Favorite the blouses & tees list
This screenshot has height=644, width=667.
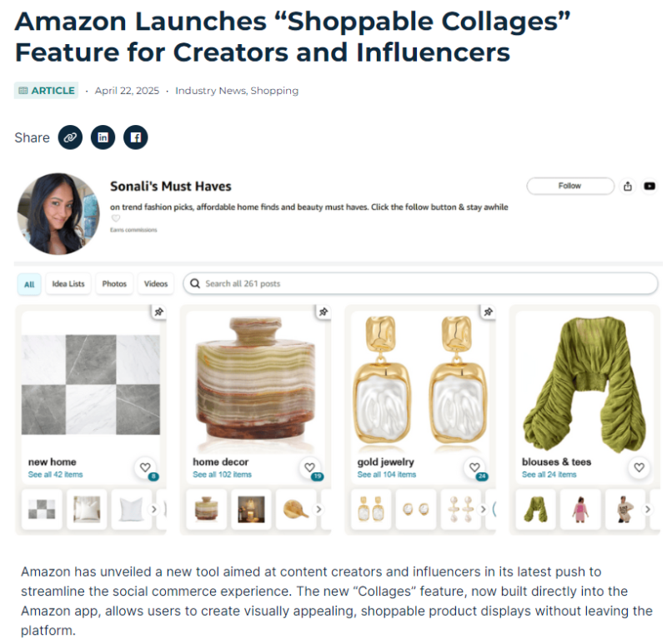click(639, 467)
